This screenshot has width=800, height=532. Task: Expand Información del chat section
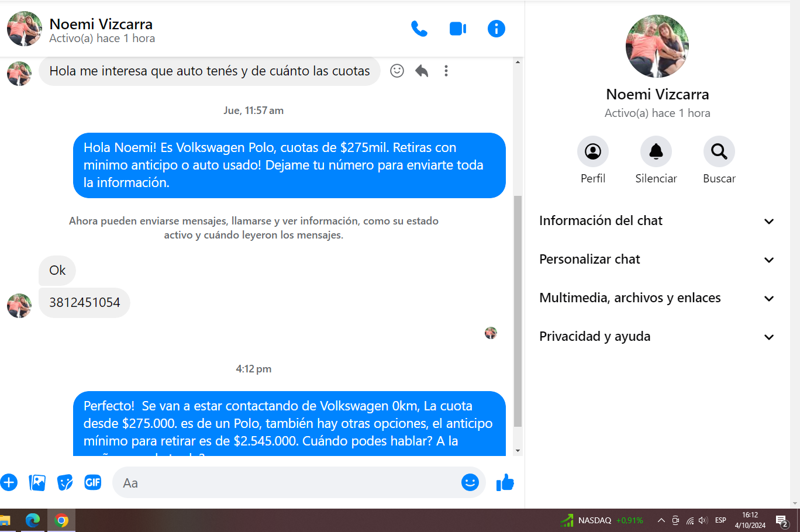pyautogui.click(x=657, y=221)
